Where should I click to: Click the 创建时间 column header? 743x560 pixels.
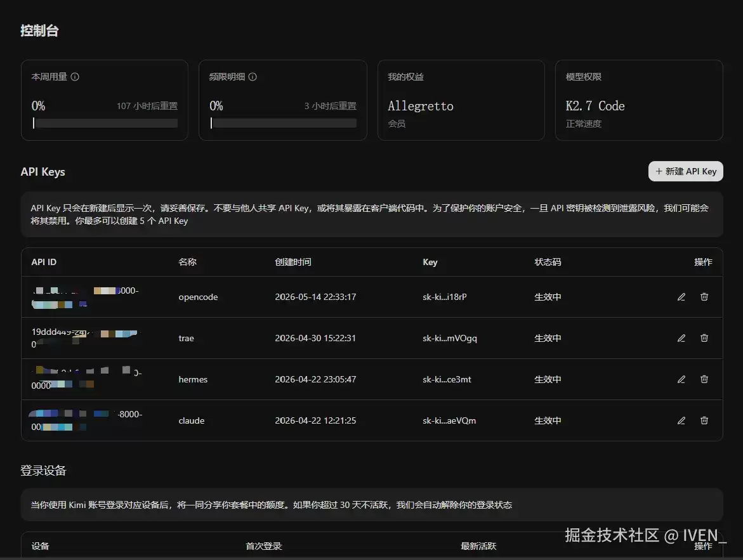(x=293, y=262)
